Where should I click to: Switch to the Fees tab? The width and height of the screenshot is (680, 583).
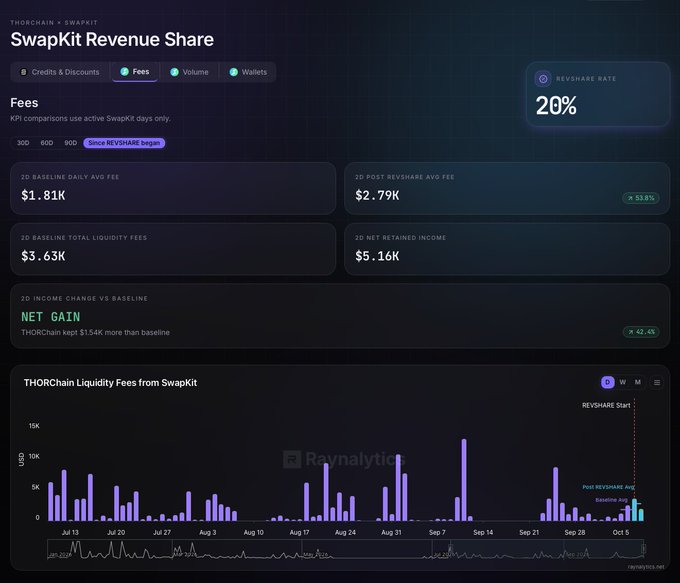point(135,72)
